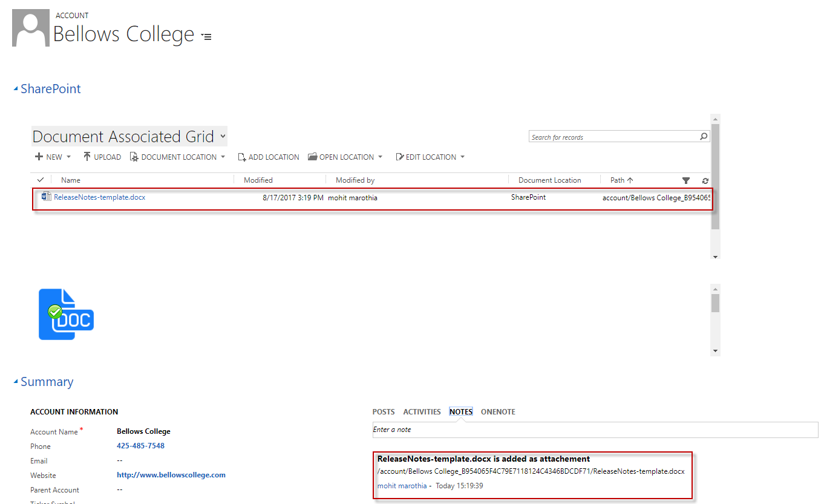Click the Account Name value Bellows College
This screenshot has height=504, width=824.
click(143, 431)
